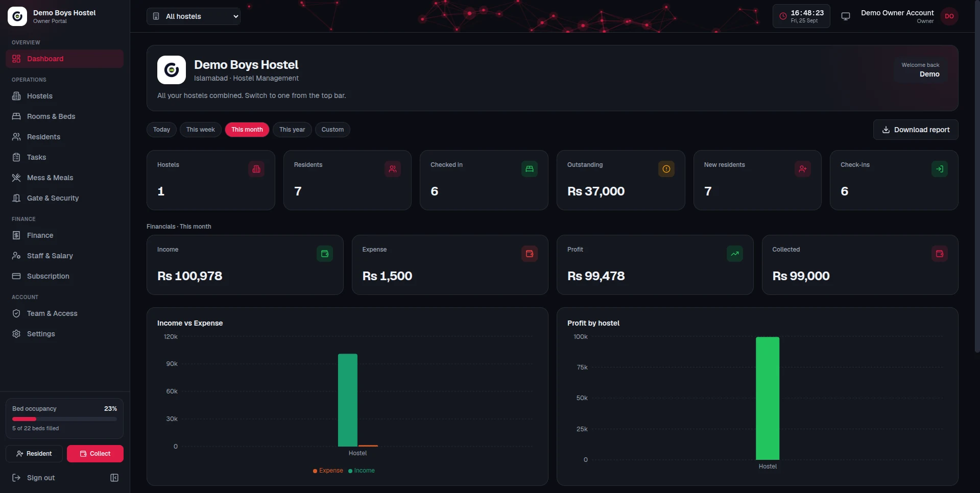This screenshot has height=493, width=980.
Task: Click the Residents card people icon
Action: (393, 169)
